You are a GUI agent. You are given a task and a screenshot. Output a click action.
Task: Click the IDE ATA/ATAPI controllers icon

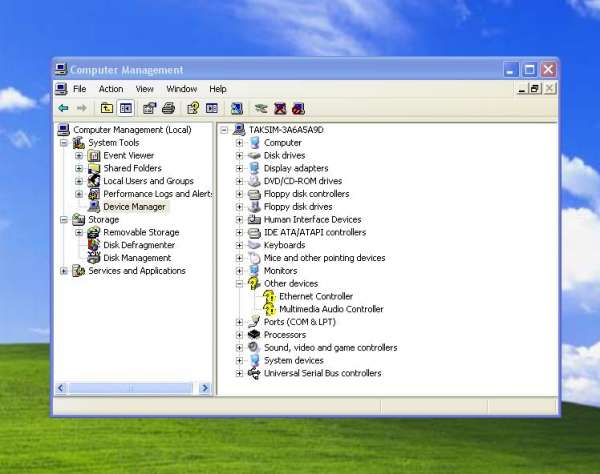(x=254, y=233)
